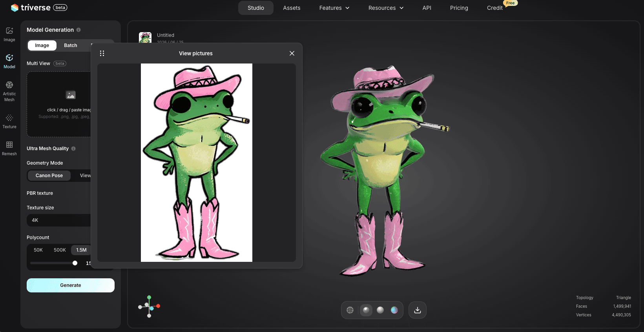Click the Multi View label
The image size is (644, 332).
point(38,63)
